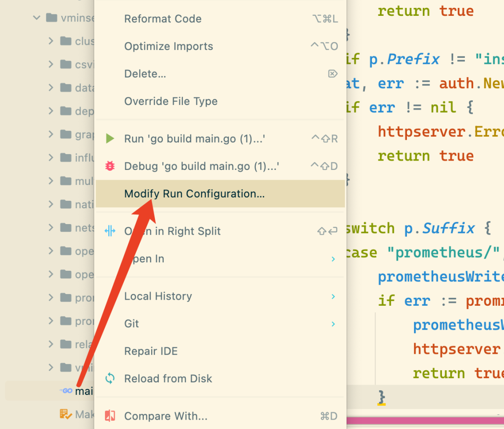
Task: Select Override File Type
Action: click(171, 101)
